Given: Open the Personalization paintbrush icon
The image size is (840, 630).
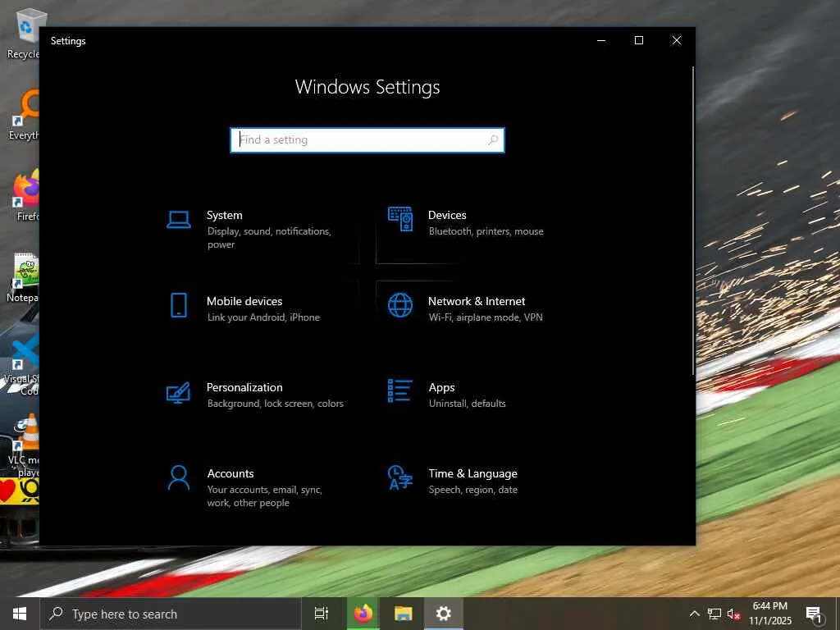Looking at the screenshot, I should tap(178, 392).
